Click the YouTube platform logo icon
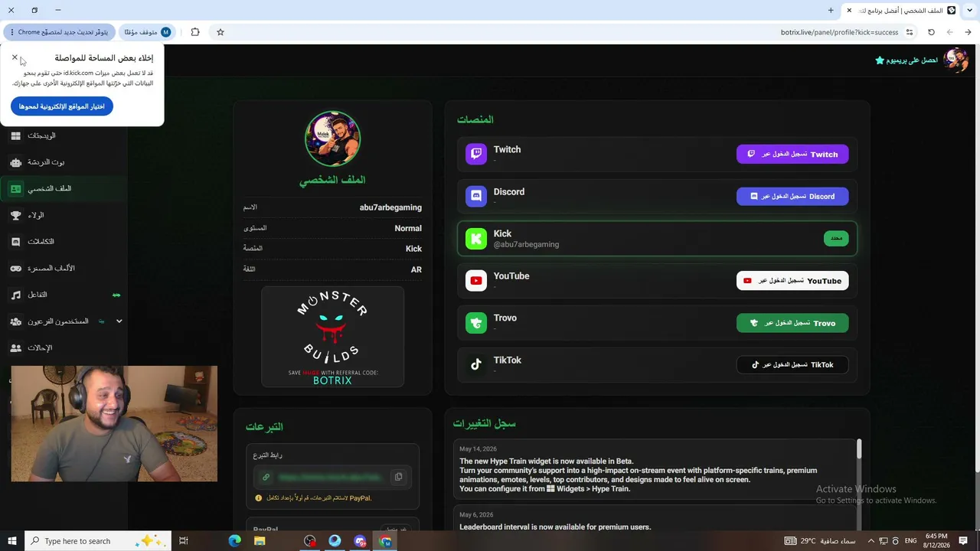980x551 pixels. (476, 281)
